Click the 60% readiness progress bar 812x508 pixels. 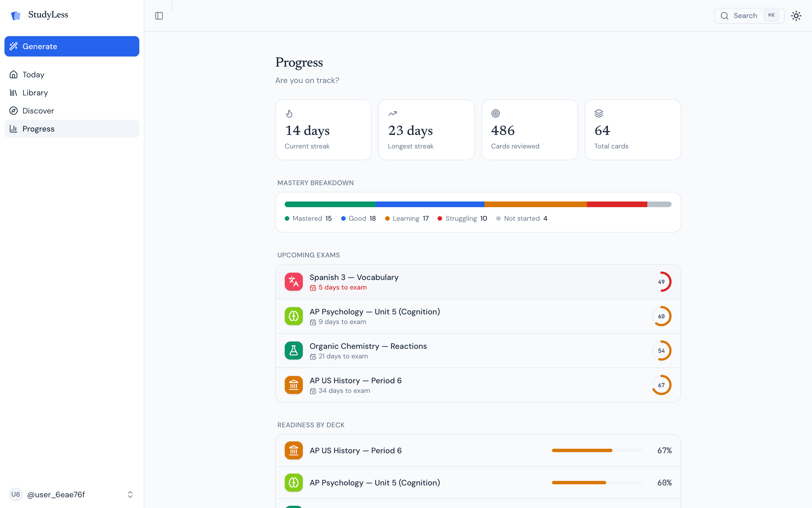597,483
